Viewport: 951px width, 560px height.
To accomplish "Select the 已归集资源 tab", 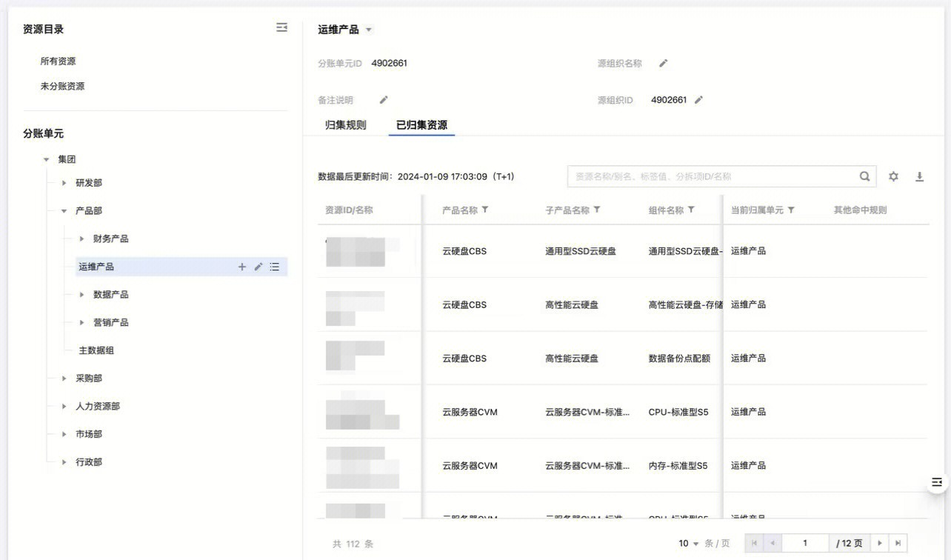I will [x=421, y=125].
